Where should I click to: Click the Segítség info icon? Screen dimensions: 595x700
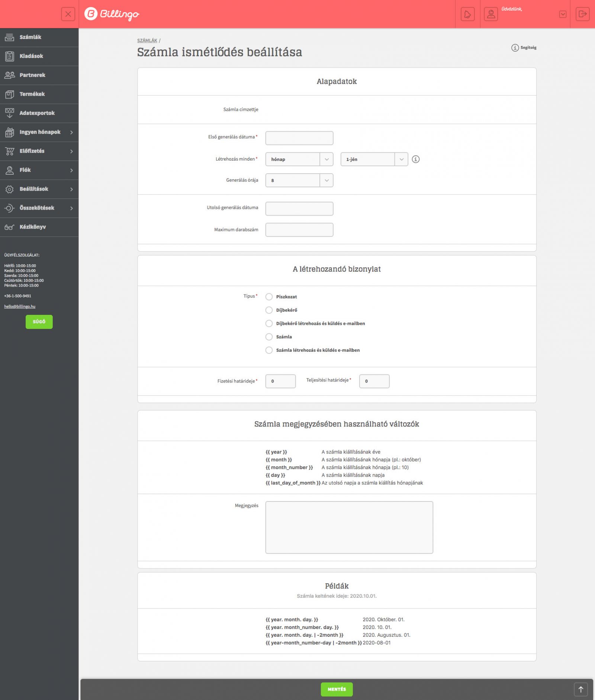[515, 48]
